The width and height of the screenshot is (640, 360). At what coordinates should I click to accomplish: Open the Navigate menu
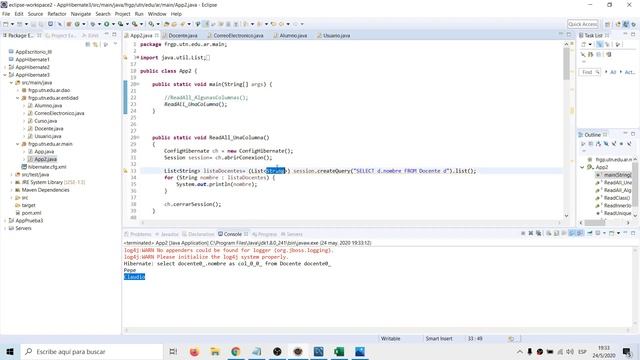coord(81,14)
